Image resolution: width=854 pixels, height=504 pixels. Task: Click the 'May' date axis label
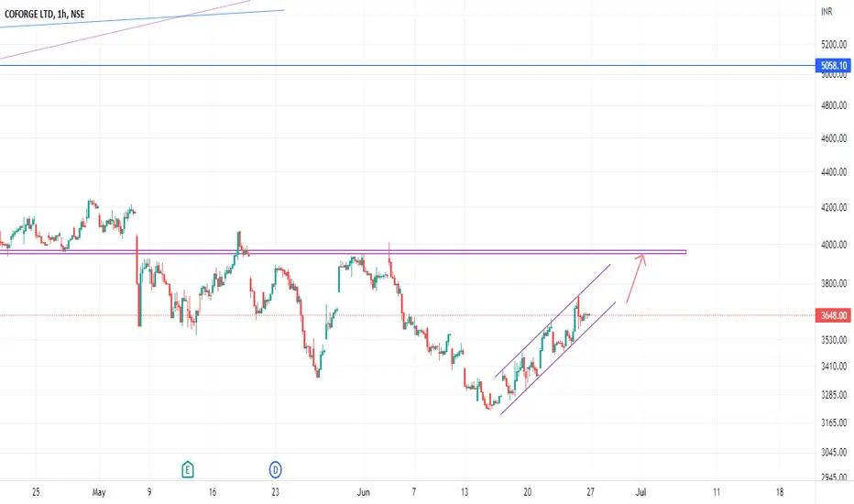click(x=99, y=492)
